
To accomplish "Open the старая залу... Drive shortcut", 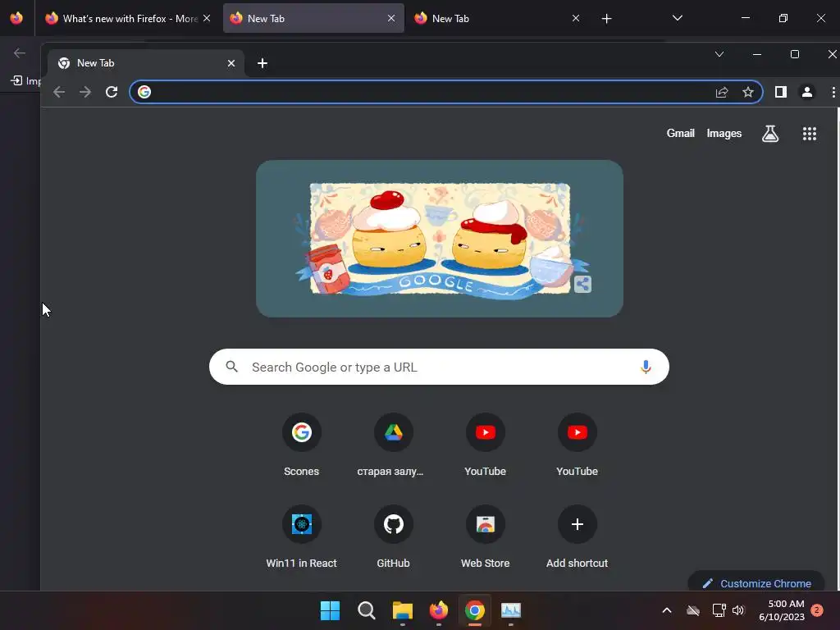I will pos(393,445).
